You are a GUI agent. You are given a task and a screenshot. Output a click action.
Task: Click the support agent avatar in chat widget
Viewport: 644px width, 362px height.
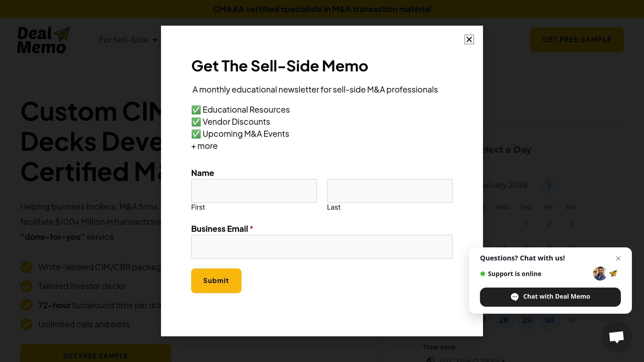(x=600, y=274)
